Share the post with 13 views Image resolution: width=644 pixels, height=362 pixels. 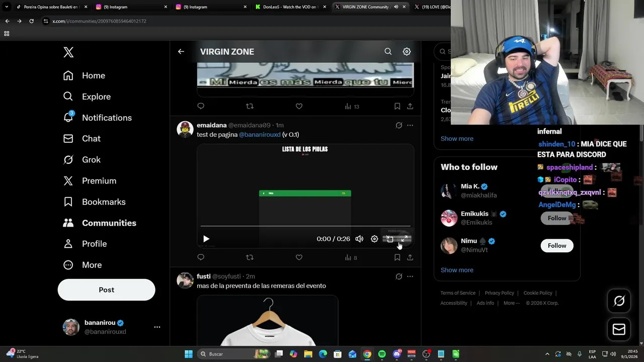tap(410, 106)
